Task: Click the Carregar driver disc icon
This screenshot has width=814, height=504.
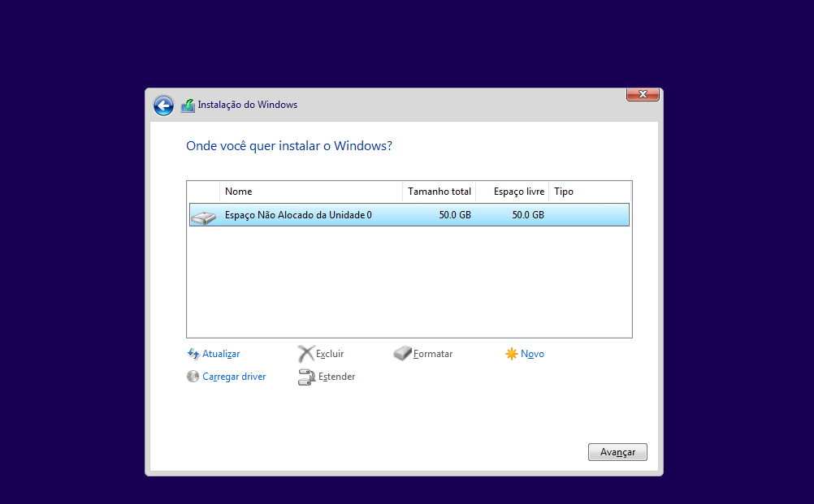Action: tap(193, 376)
